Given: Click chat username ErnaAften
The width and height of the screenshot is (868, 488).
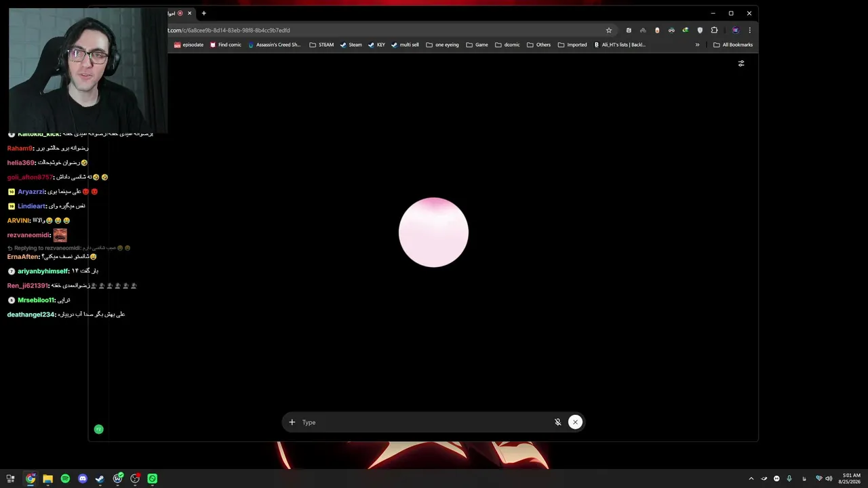Looking at the screenshot, I should coord(23,257).
